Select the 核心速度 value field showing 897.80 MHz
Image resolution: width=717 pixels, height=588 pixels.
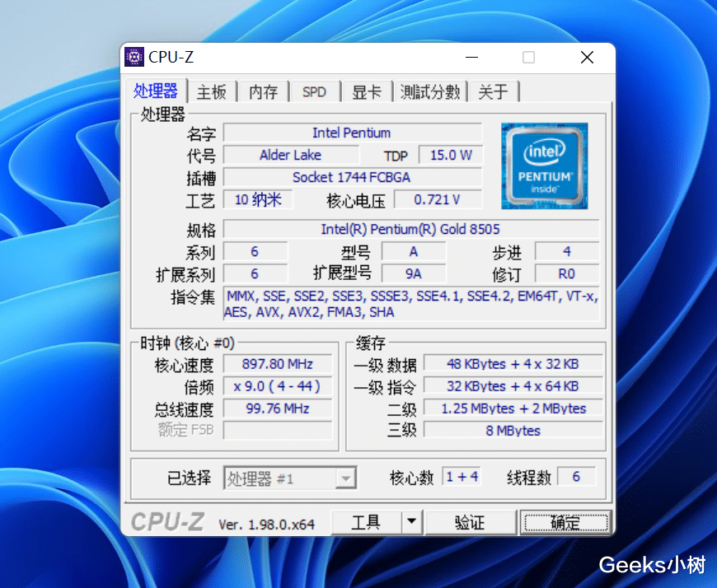277,363
